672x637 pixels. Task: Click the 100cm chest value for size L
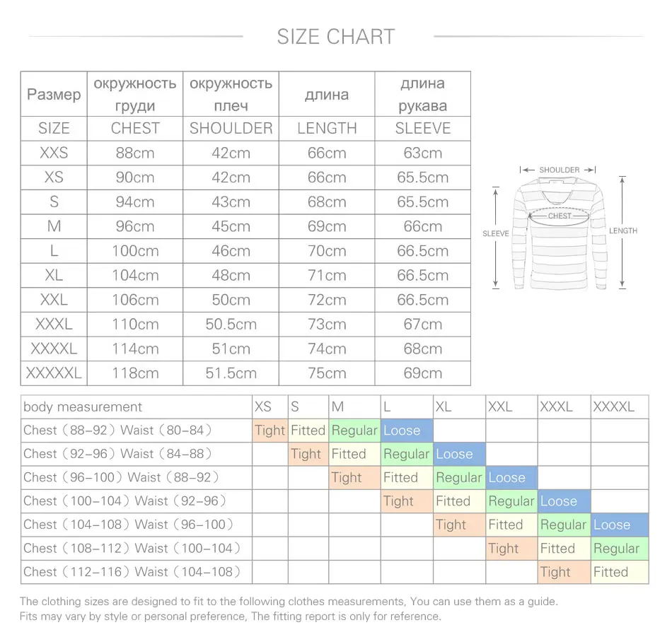click(135, 251)
